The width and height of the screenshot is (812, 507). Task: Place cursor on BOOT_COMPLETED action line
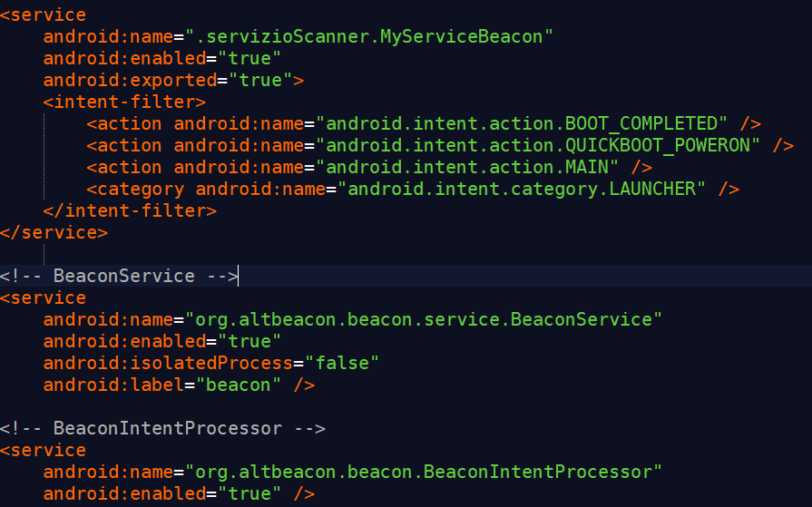tap(424, 123)
